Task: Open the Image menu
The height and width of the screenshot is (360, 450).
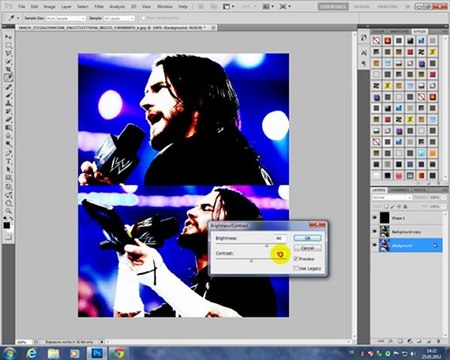Action: [x=49, y=6]
